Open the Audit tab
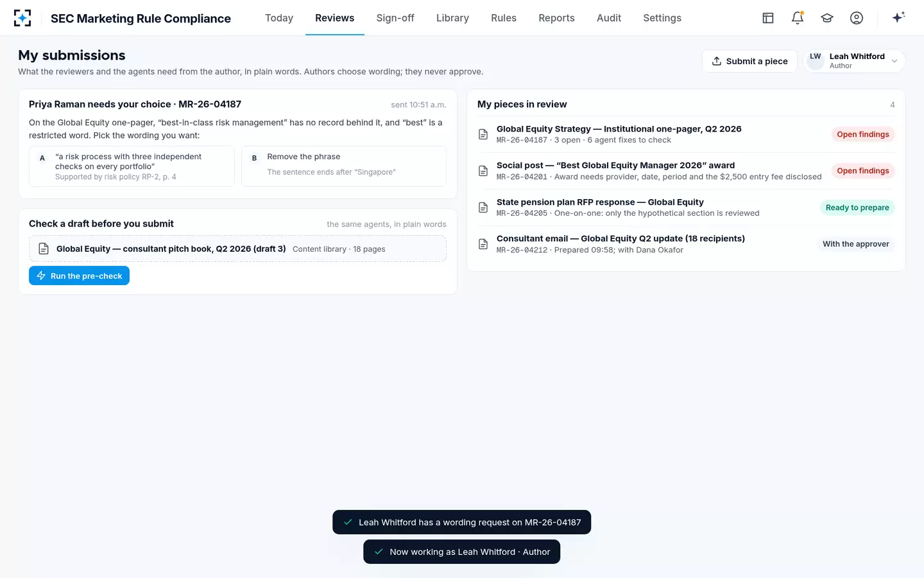Image resolution: width=924 pixels, height=578 pixels. coord(609,18)
